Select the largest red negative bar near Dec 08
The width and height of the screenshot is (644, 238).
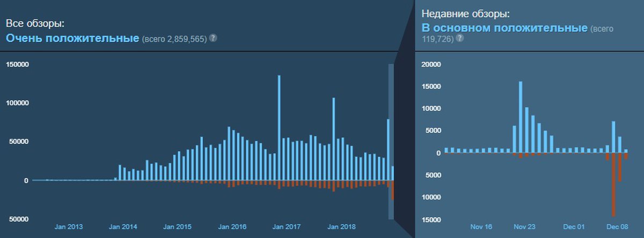click(x=613, y=184)
